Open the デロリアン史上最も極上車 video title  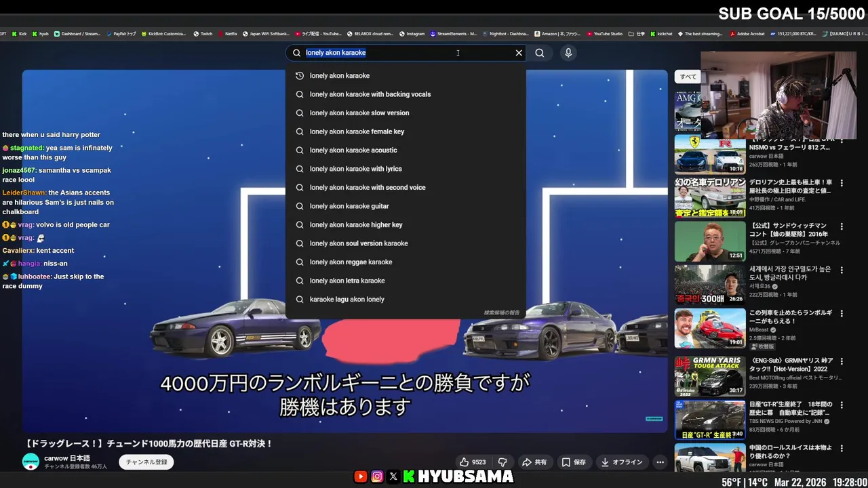(791, 186)
